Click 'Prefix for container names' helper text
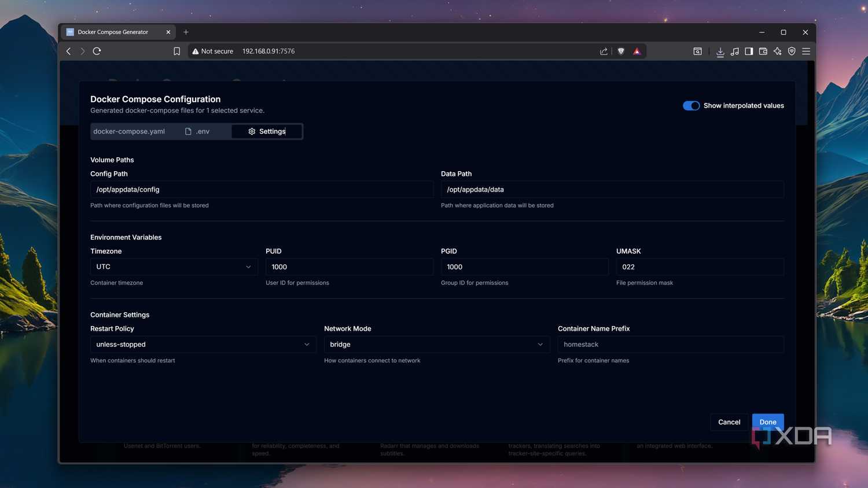 [593, 360]
